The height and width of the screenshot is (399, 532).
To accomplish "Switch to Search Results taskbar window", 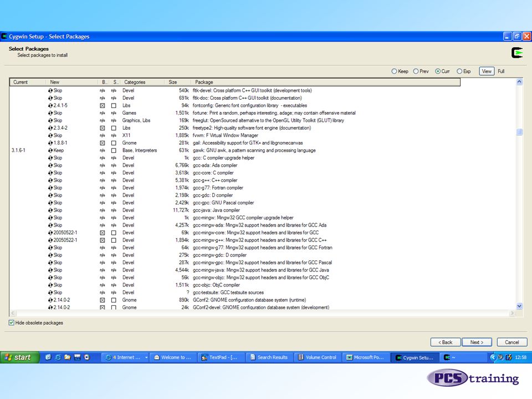I will 269,357.
